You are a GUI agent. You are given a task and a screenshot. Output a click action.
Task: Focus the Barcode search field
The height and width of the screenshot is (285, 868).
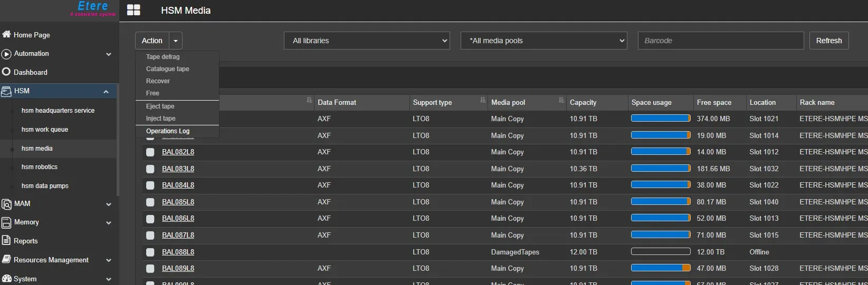[x=720, y=41]
